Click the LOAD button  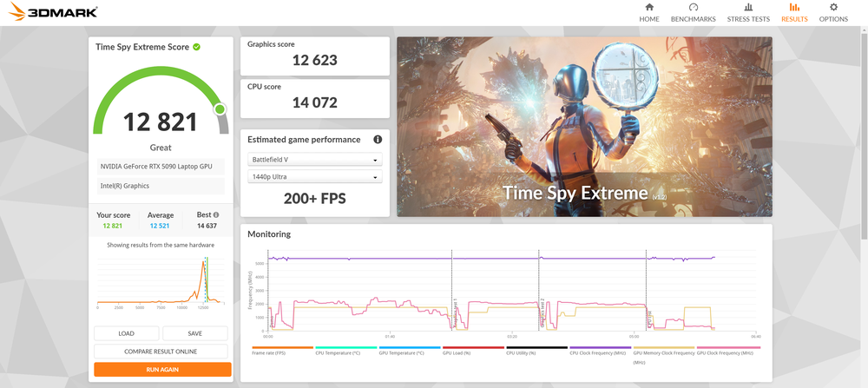126,333
